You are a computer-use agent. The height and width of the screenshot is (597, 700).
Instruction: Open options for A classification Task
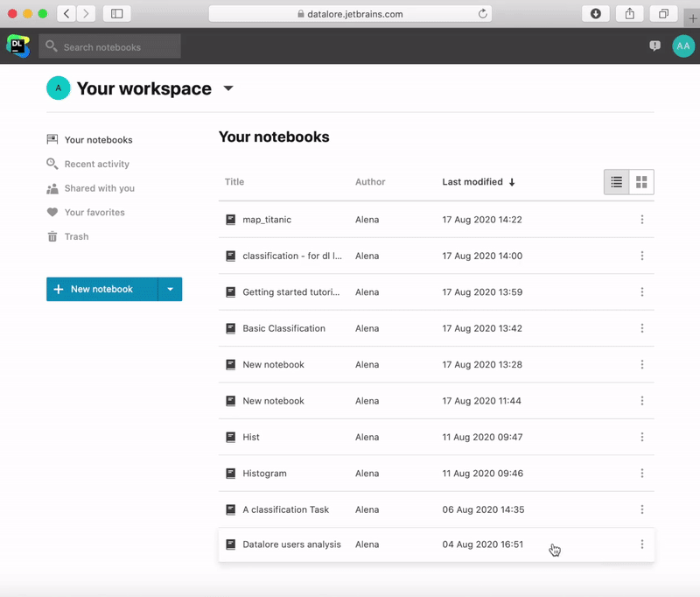[642, 509]
